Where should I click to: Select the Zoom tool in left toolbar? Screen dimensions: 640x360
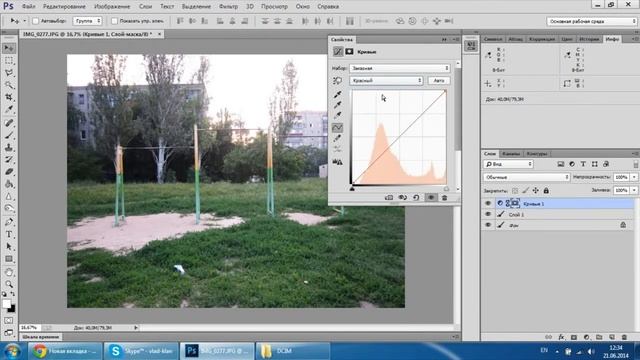[x=9, y=284]
